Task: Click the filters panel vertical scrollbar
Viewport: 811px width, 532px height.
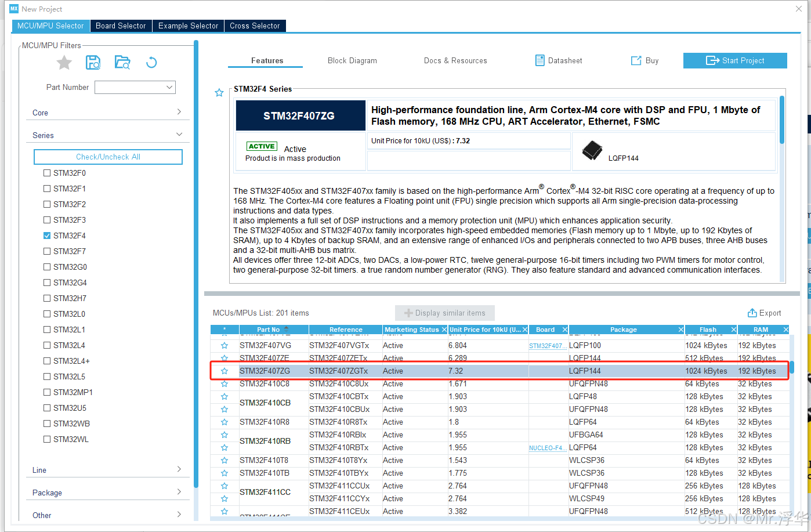Action: (x=196, y=264)
